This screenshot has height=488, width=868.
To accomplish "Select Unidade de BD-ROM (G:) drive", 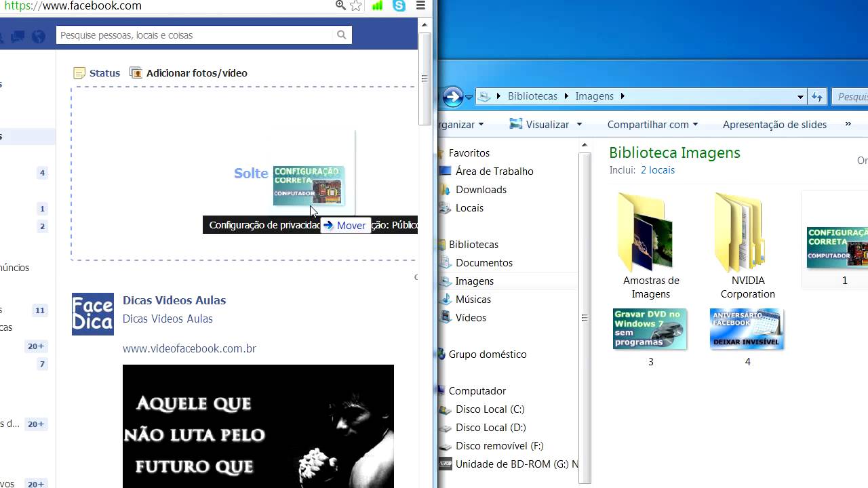I will (x=509, y=464).
